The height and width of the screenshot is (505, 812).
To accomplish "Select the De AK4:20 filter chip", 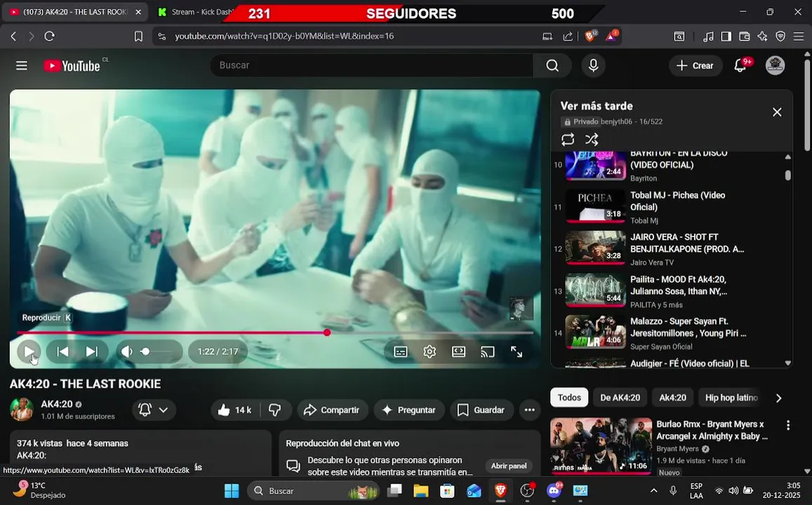I will click(x=620, y=398).
